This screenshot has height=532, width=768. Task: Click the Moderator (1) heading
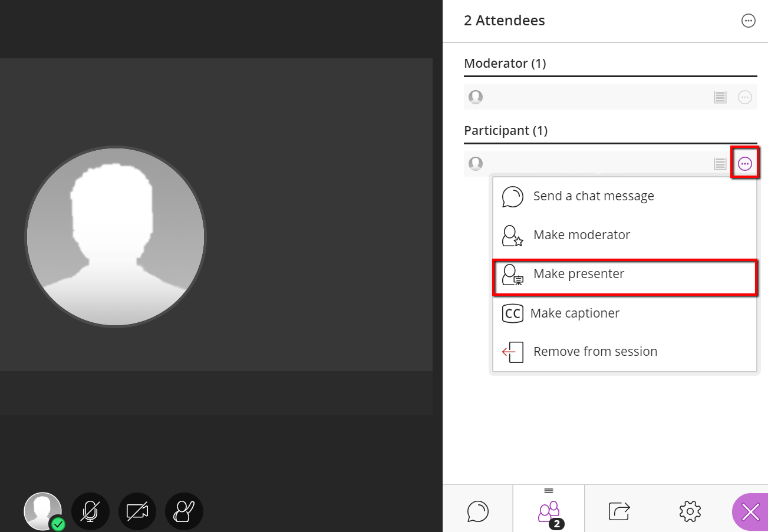pyautogui.click(x=505, y=64)
